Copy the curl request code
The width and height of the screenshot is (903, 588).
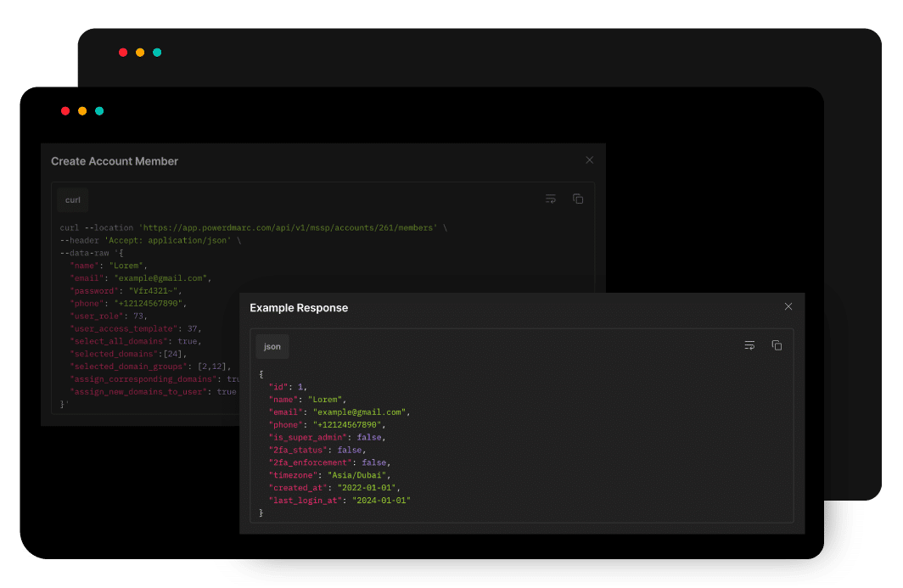pos(578,199)
